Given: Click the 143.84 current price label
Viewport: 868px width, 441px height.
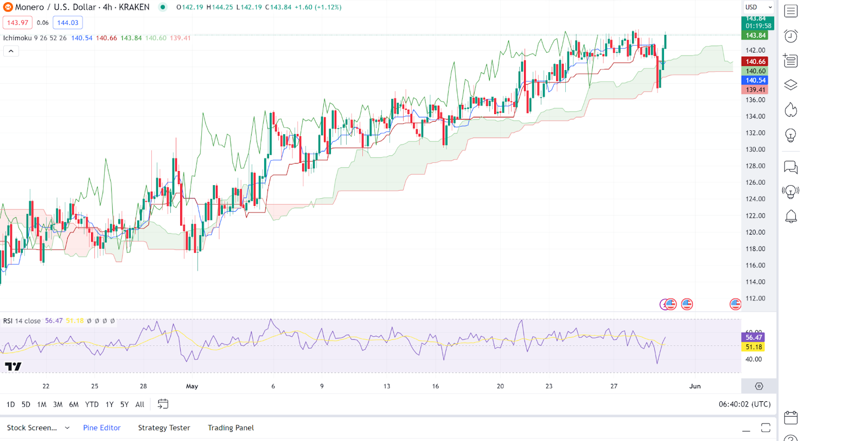Looking at the screenshot, I should coord(755,35).
